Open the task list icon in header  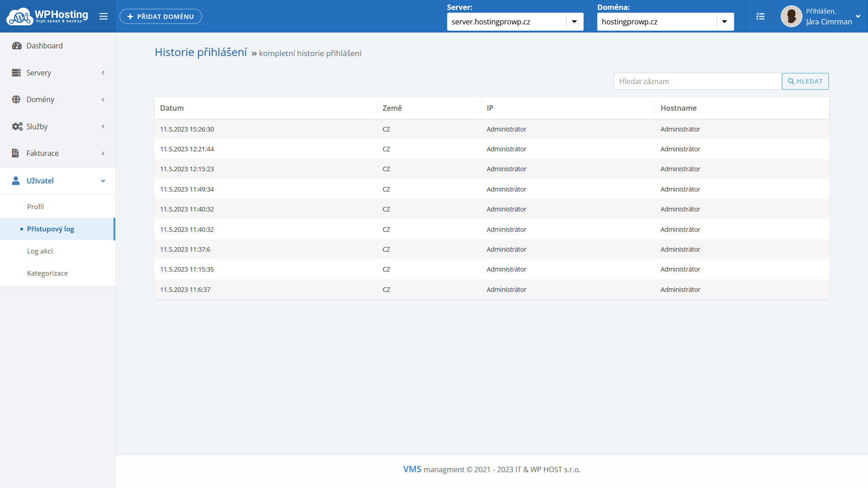(x=760, y=16)
